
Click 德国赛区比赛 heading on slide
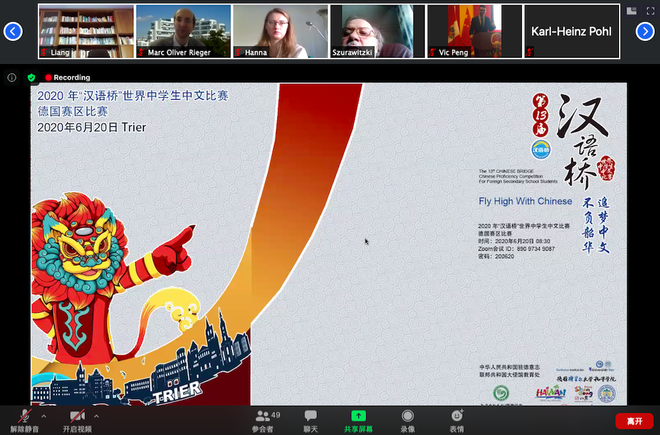73,112
